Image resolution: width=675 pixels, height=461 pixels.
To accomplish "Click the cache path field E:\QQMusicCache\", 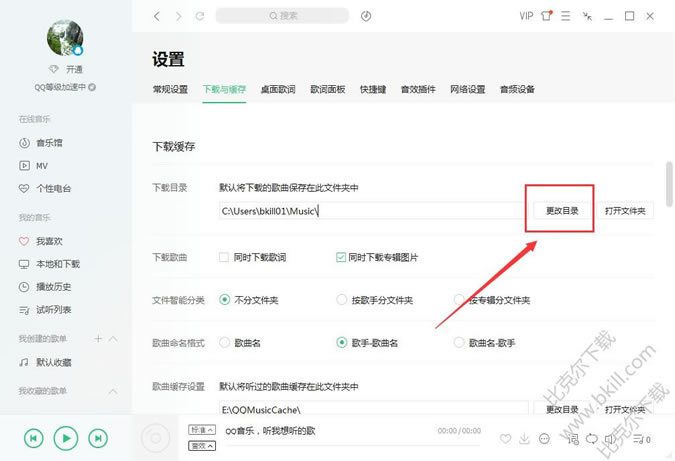I will pyautogui.click(x=374, y=408).
